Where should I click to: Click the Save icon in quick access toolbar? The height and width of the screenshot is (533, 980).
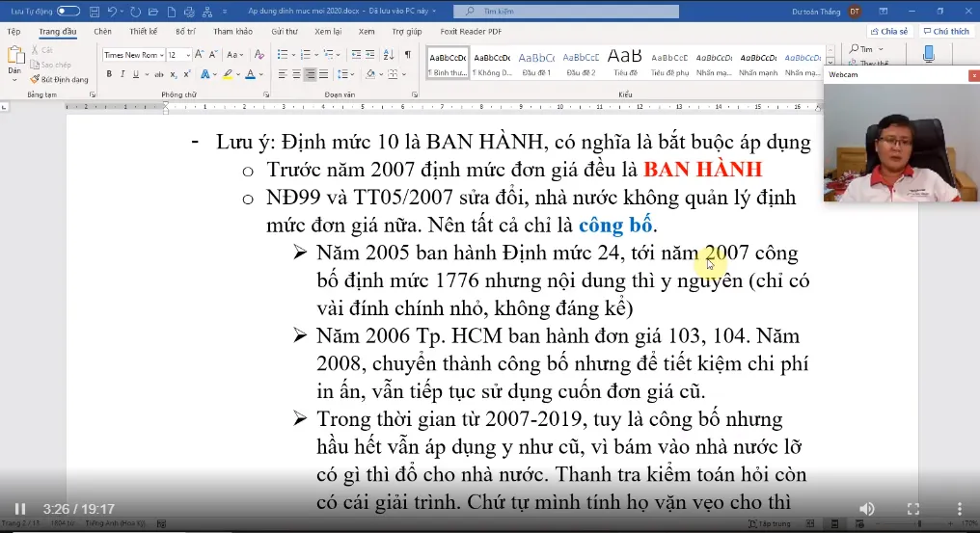(x=93, y=11)
